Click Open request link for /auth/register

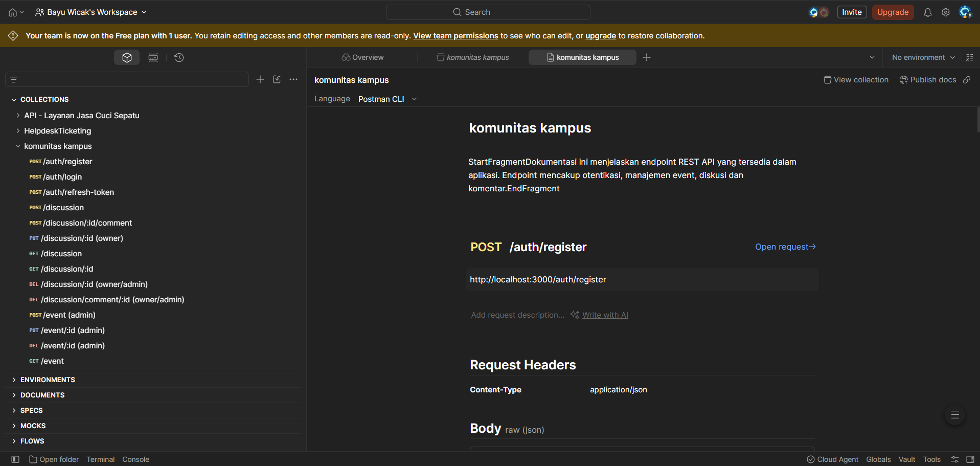[x=785, y=247]
